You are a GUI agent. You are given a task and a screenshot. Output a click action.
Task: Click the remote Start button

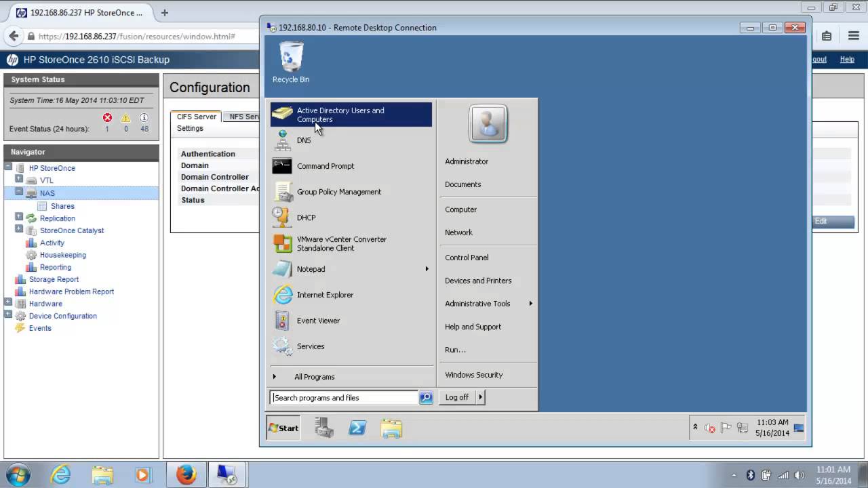pyautogui.click(x=283, y=428)
